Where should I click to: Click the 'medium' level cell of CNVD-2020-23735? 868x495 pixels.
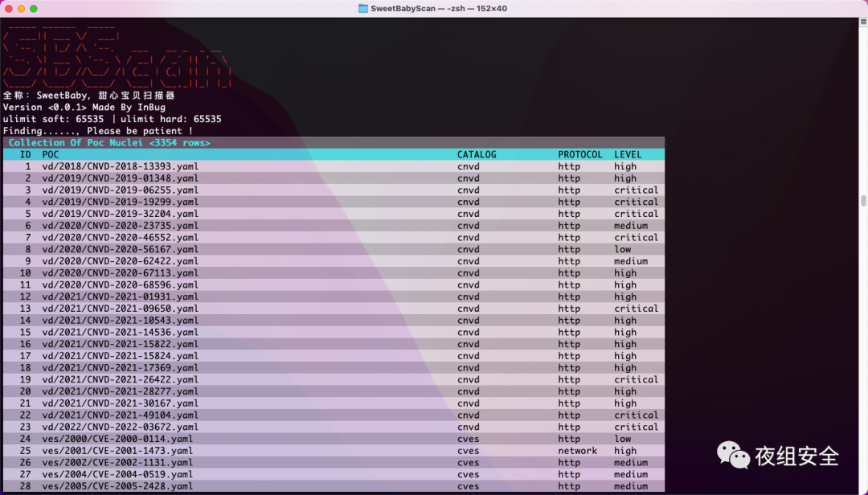coord(631,225)
